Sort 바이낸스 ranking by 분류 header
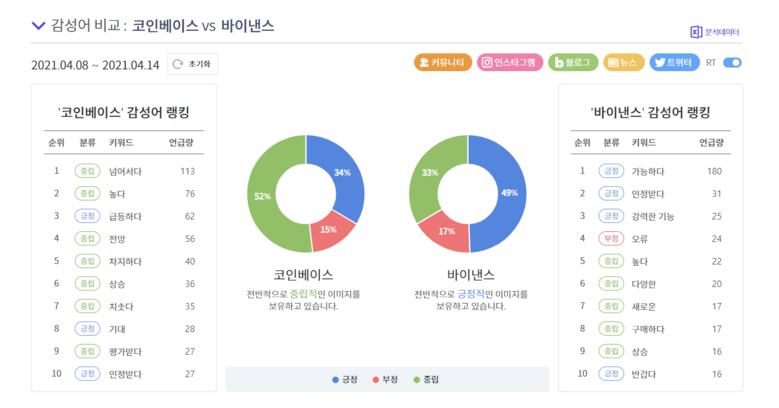Viewport: 779px width, 408px height. [609, 143]
